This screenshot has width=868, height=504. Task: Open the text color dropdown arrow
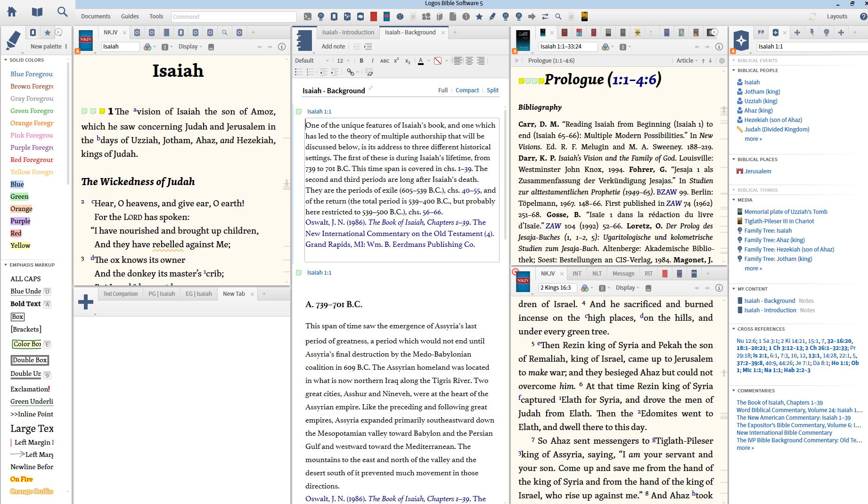(428, 61)
